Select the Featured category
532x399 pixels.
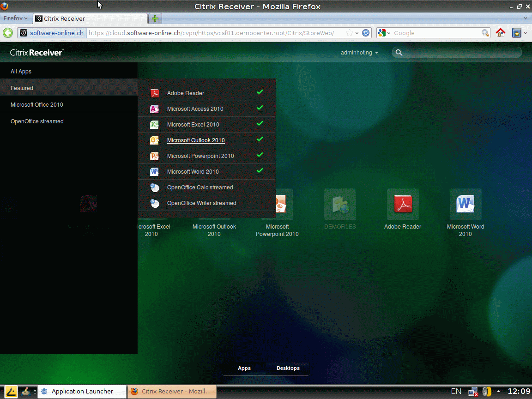coord(69,88)
